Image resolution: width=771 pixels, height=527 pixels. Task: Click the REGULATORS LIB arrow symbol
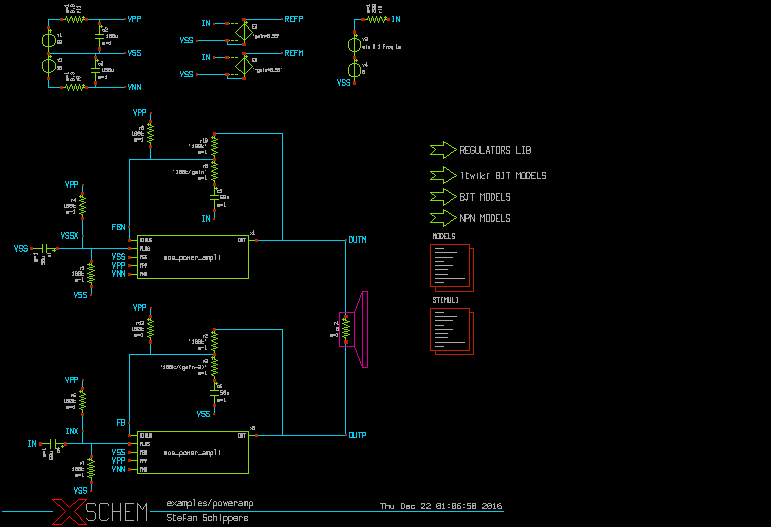441,150
